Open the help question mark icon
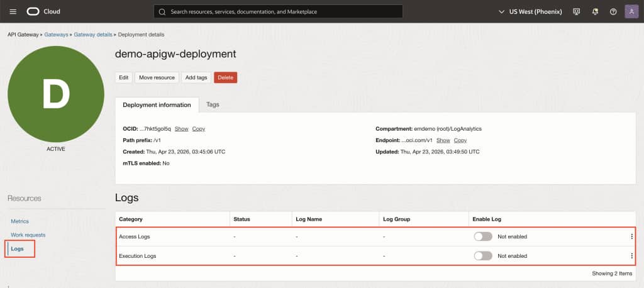644x288 pixels. [613, 11]
